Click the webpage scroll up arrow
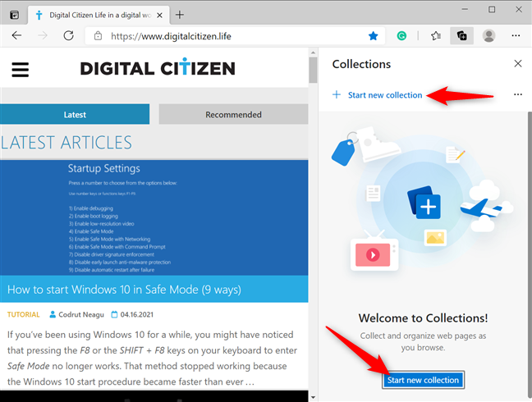This screenshot has height=402, width=532. 313,53
